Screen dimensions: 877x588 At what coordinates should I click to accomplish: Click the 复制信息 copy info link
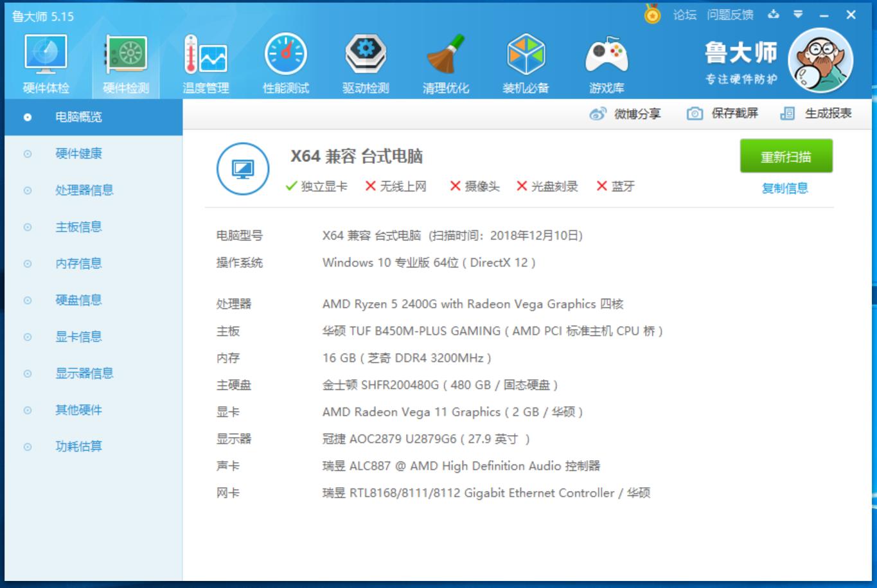(x=784, y=188)
